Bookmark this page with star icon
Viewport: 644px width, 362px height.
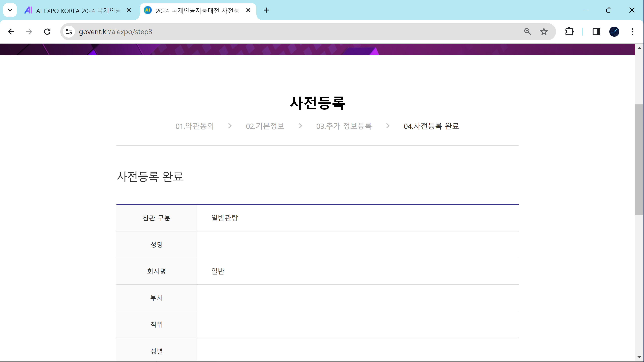(x=544, y=32)
